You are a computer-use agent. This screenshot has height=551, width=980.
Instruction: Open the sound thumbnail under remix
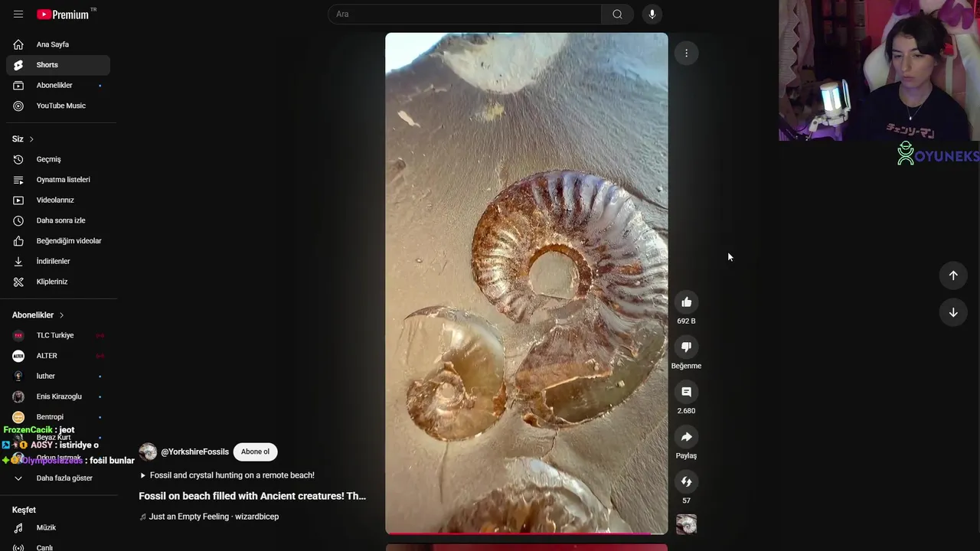pyautogui.click(x=687, y=524)
